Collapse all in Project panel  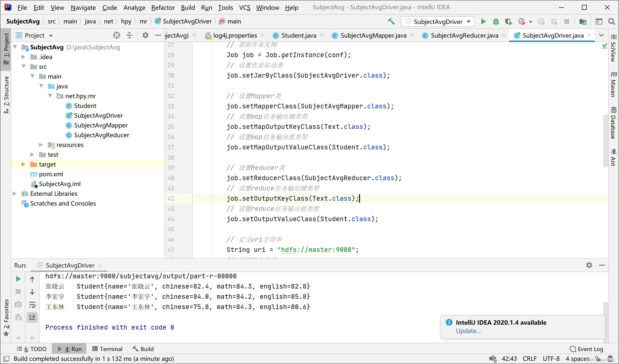[x=129, y=35]
